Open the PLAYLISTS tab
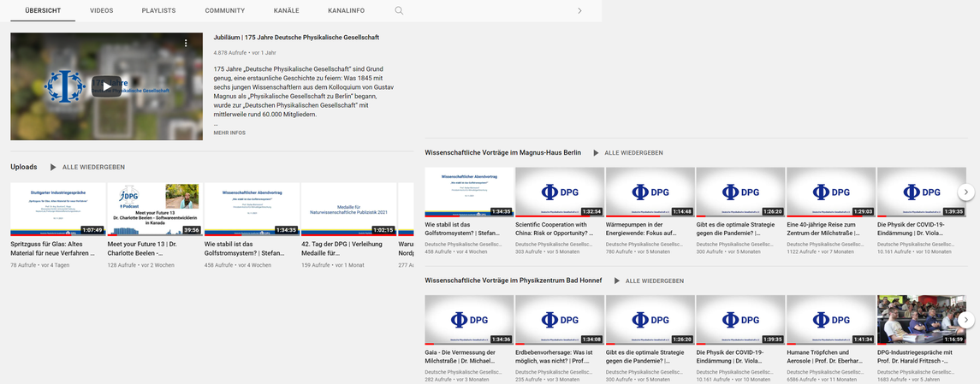The image size is (980, 384). (158, 11)
